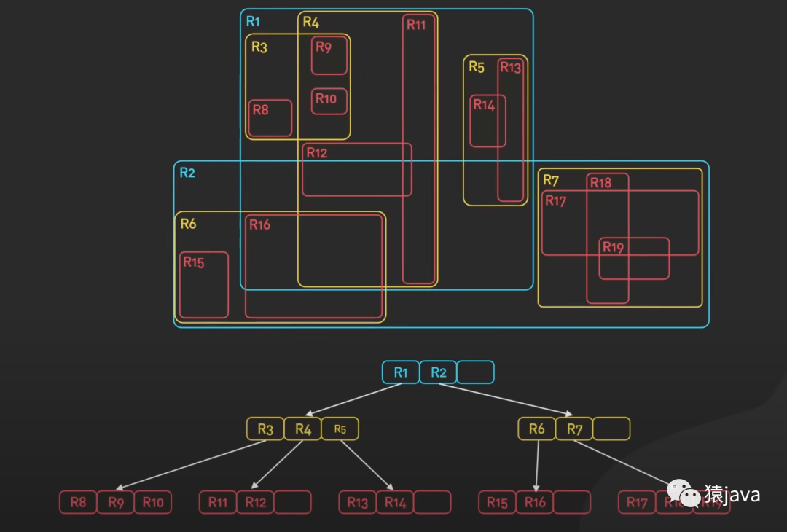Image resolution: width=787 pixels, height=532 pixels.
Task: Pick the red R13 label in the rectangle diagram
Action: click(x=510, y=67)
